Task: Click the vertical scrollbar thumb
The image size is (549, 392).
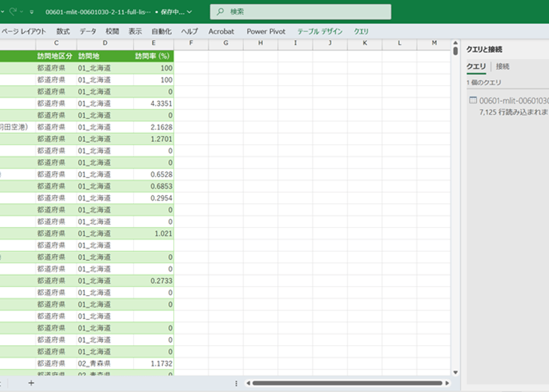Action: 456,51
